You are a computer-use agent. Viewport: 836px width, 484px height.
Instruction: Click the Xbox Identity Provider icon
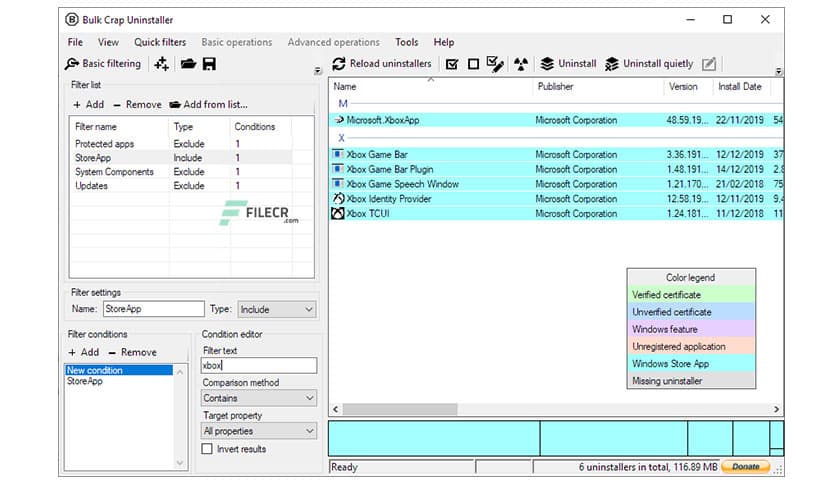tap(338, 198)
